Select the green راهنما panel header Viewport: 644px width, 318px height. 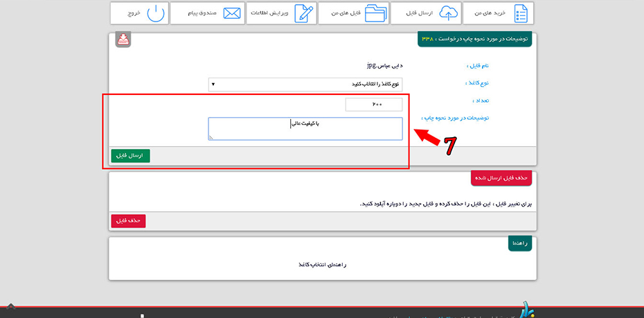(519, 243)
